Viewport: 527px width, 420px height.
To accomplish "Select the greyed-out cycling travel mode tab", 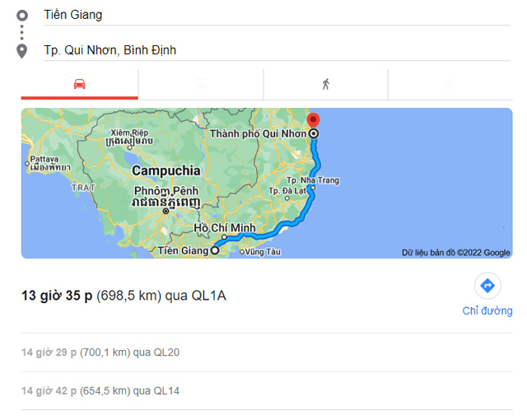I will pyautogui.click(x=450, y=84).
